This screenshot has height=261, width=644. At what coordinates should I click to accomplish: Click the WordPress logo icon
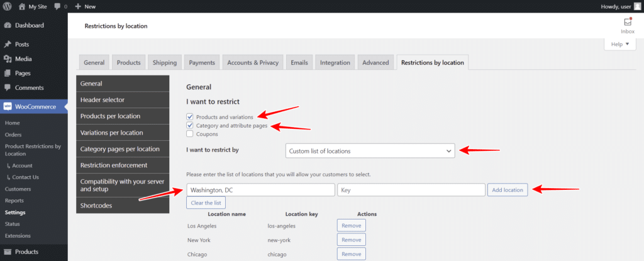point(7,6)
